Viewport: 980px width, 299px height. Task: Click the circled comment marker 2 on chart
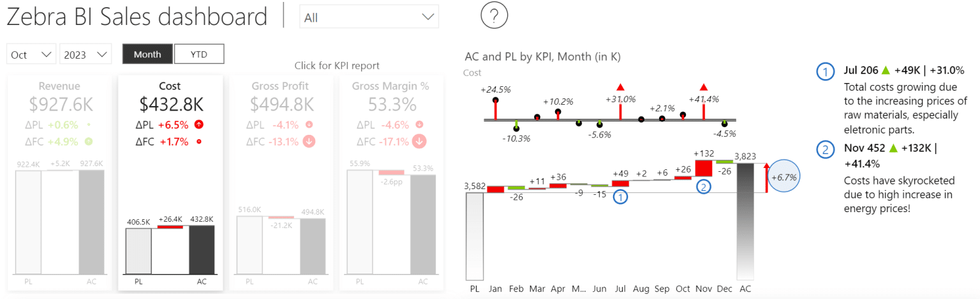coord(703,187)
